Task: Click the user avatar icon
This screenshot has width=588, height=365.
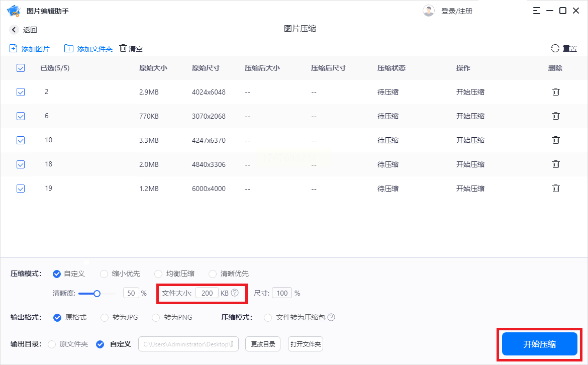Action: (428, 11)
